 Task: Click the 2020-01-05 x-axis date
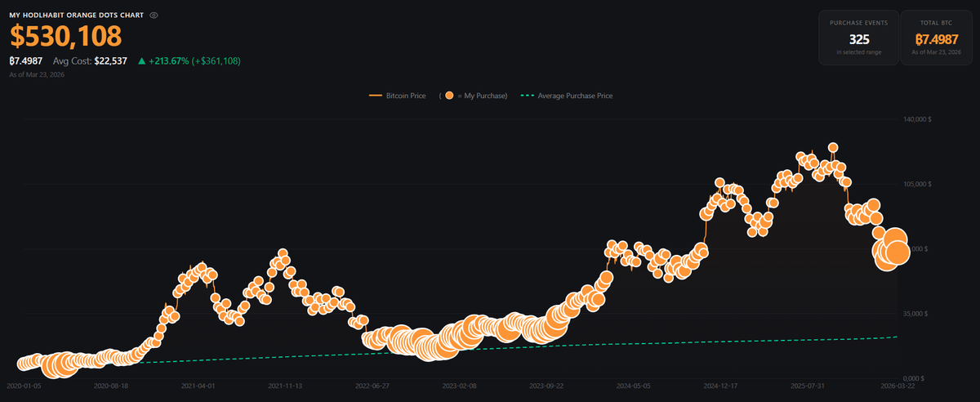24,384
